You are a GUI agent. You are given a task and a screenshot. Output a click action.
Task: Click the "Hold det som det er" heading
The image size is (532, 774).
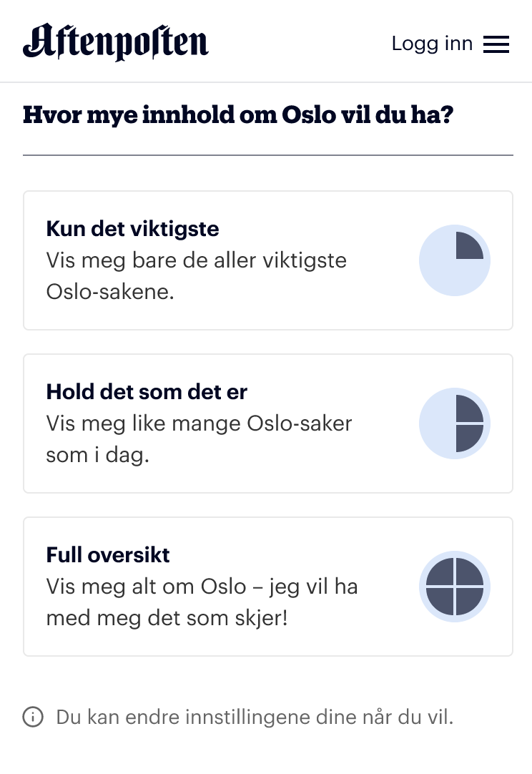147,392
